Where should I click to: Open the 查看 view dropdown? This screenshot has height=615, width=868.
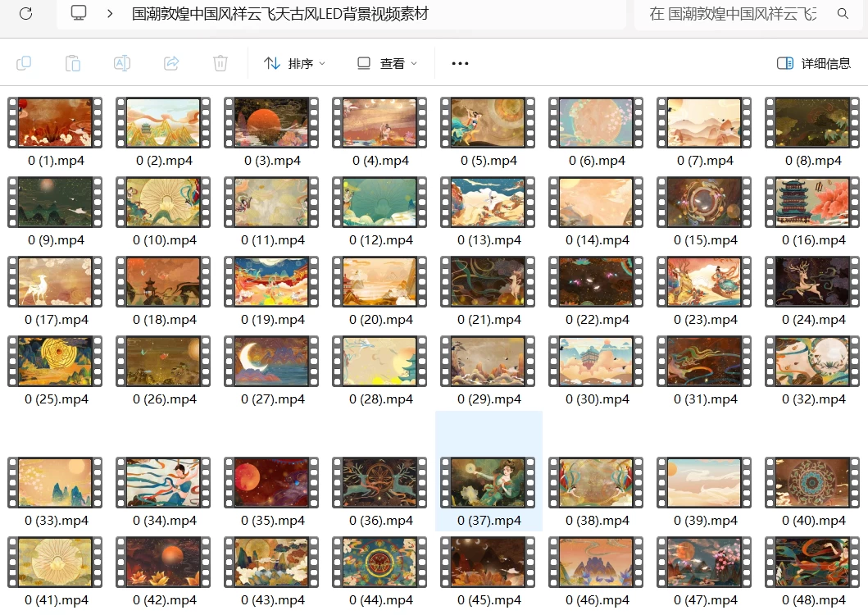click(387, 63)
